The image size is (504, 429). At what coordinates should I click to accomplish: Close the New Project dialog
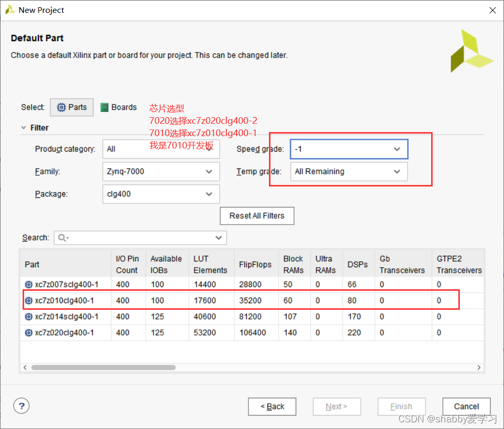[x=492, y=10]
